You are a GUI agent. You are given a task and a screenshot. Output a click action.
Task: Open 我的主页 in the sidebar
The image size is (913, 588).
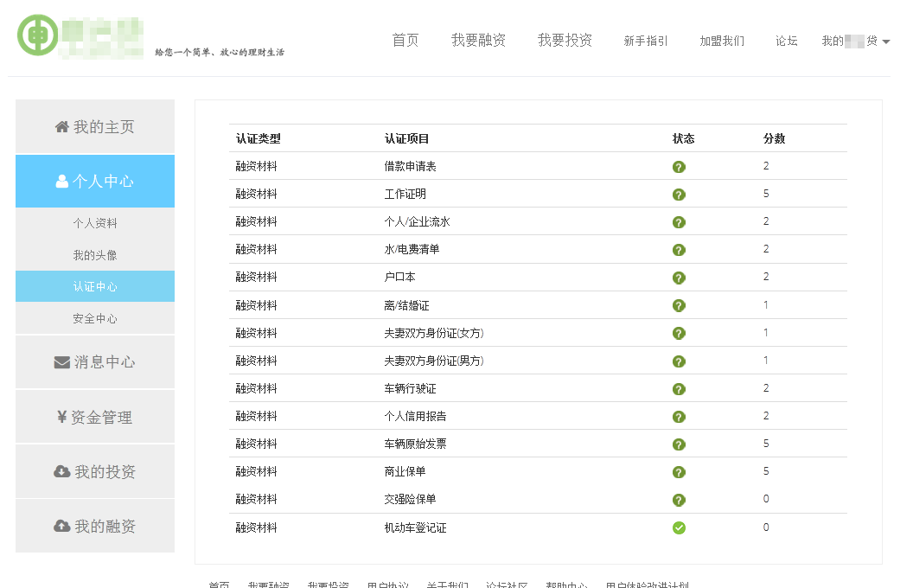pos(95,126)
